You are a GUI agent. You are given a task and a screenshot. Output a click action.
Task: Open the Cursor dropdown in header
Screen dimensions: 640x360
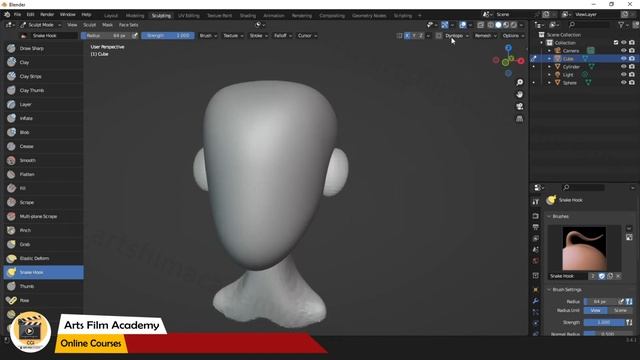pyautogui.click(x=307, y=36)
